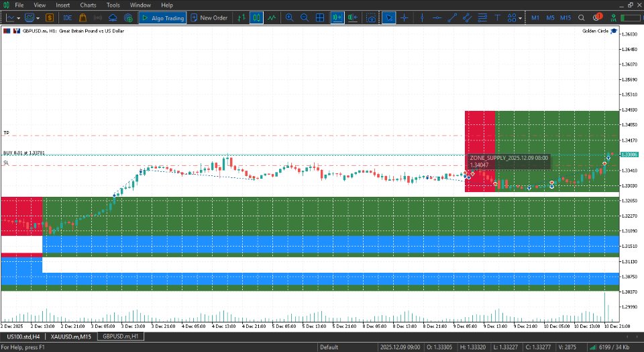The image size is (644, 352).
Task: Open the Help menu
Action: (167, 5)
